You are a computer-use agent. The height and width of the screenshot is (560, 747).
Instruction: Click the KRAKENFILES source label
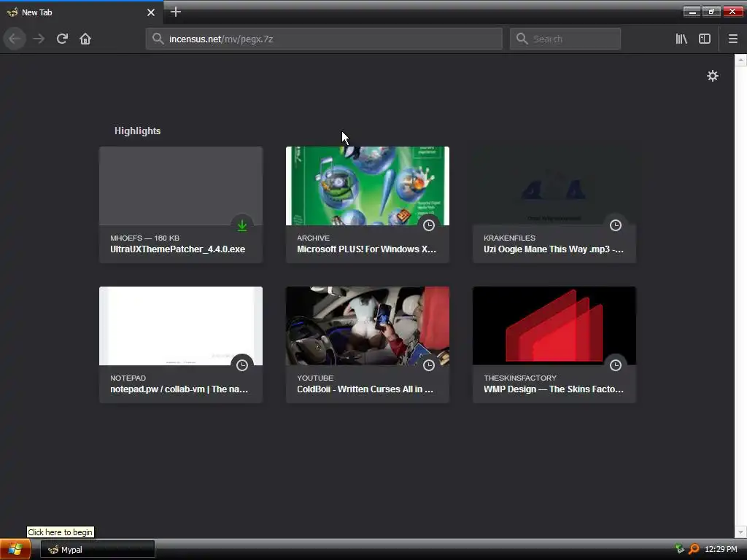(509, 238)
